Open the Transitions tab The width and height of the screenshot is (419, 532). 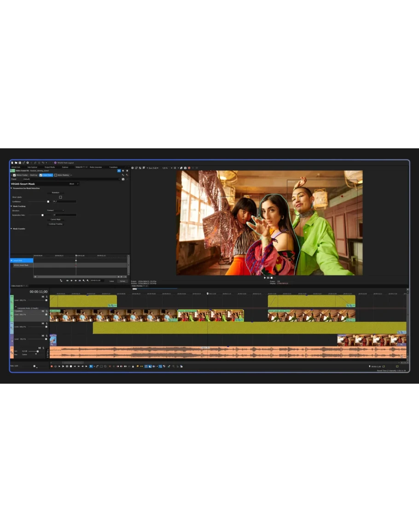pos(113,167)
